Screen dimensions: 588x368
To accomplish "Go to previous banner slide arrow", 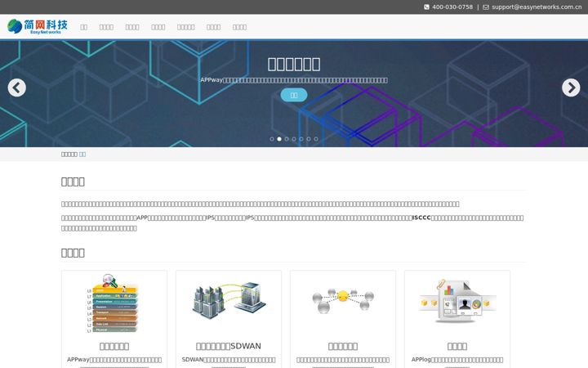I will click(17, 88).
